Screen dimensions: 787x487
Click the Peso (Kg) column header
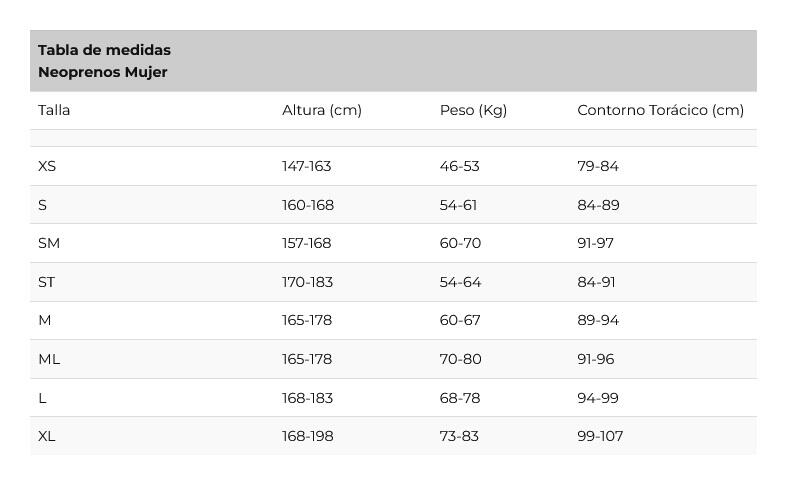pyautogui.click(x=473, y=110)
